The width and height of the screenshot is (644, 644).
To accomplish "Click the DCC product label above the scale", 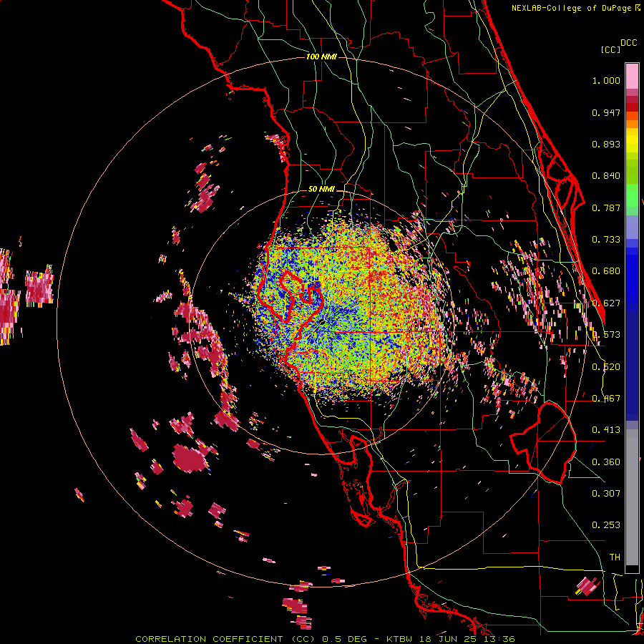I will pos(628,43).
